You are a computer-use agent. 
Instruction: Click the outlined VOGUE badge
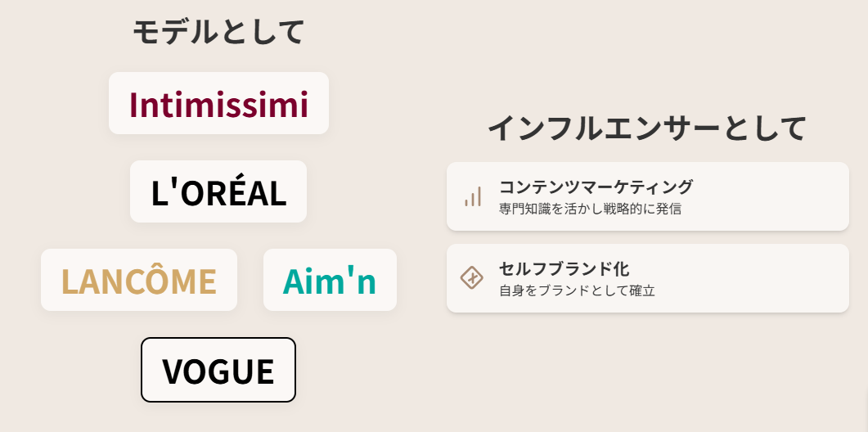click(218, 370)
